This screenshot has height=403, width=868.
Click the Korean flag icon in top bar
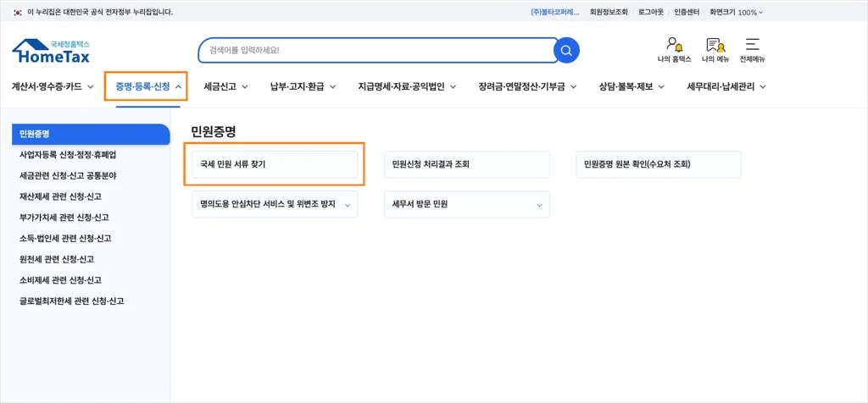(17, 12)
